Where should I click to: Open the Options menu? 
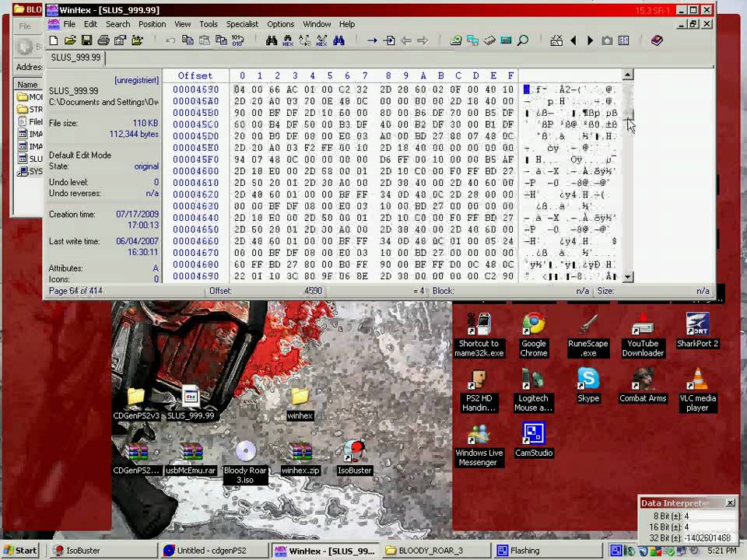click(x=280, y=24)
